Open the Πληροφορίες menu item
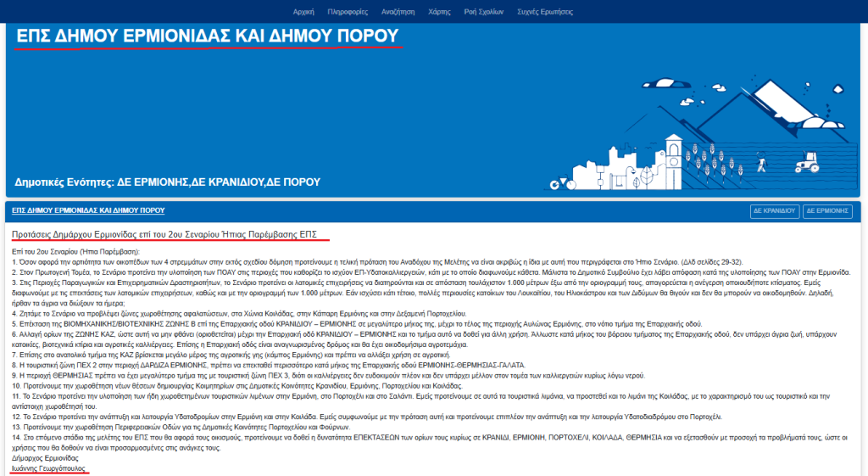The width and height of the screenshot is (868, 476). [348, 12]
